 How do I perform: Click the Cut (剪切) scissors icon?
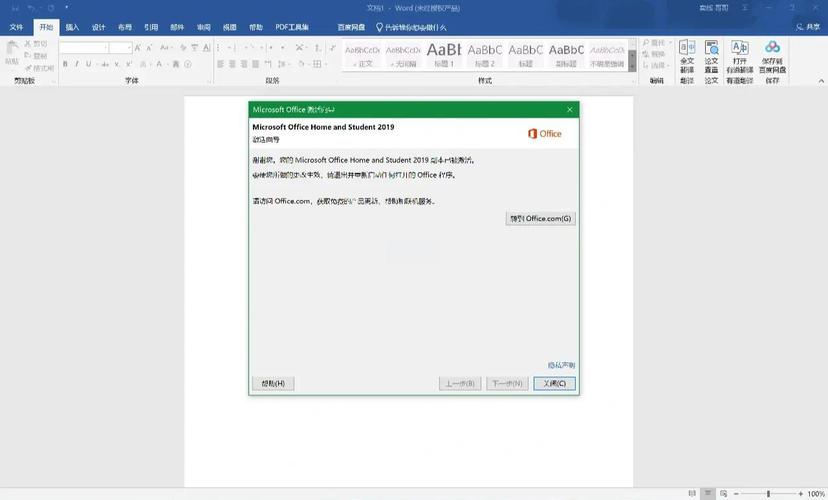[28, 44]
